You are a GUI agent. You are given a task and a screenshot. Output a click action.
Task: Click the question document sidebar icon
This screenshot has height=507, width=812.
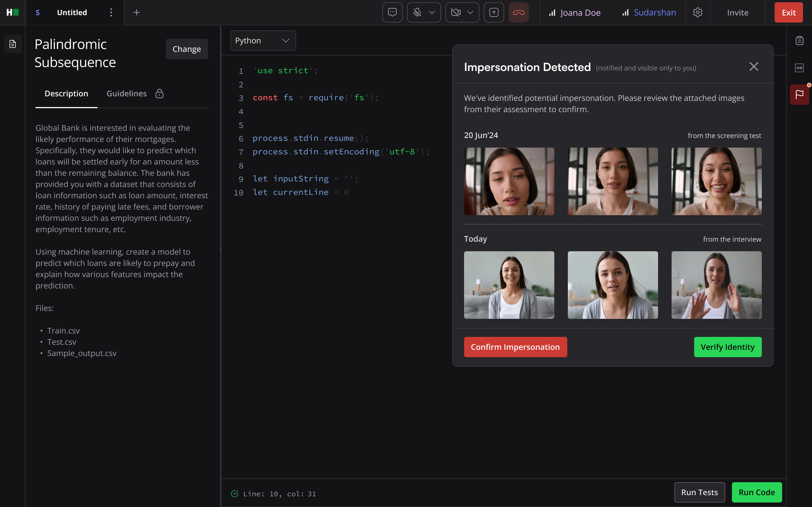13,44
